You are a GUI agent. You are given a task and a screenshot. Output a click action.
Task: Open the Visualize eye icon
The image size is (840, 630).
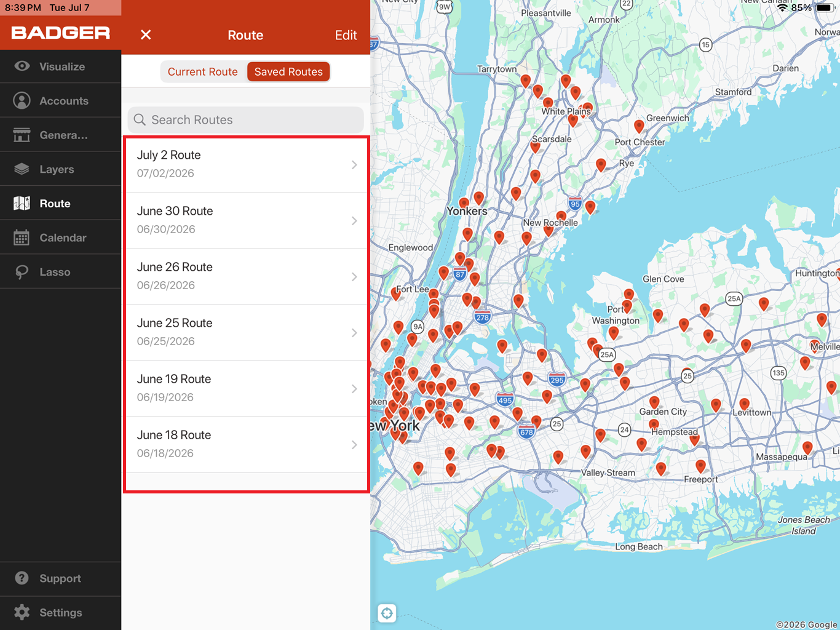tap(22, 66)
